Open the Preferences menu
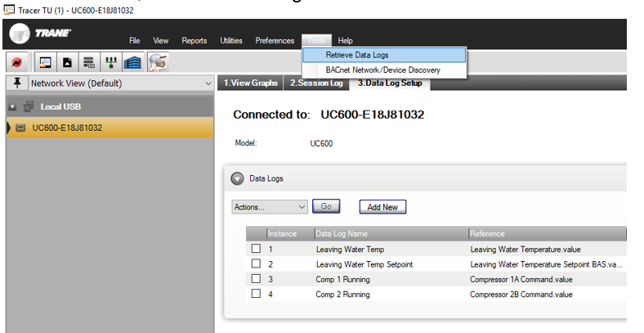The image size is (644, 333). pyautogui.click(x=275, y=40)
